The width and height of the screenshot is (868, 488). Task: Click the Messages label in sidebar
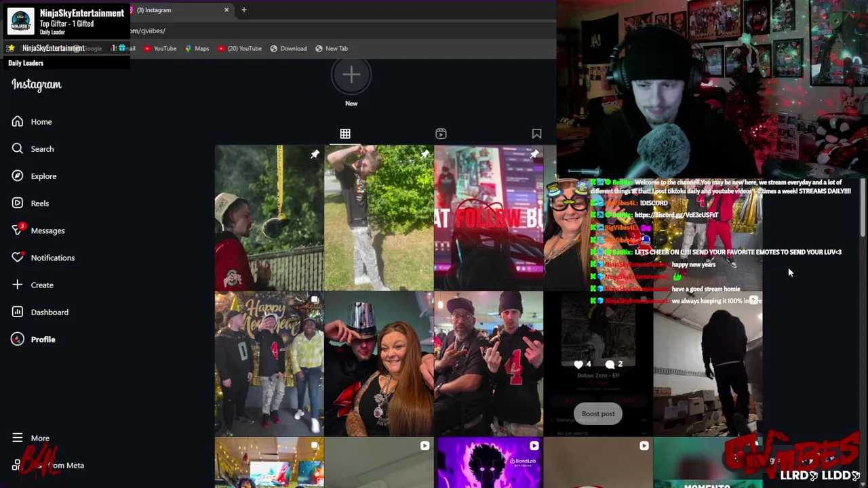click(47, 230)
